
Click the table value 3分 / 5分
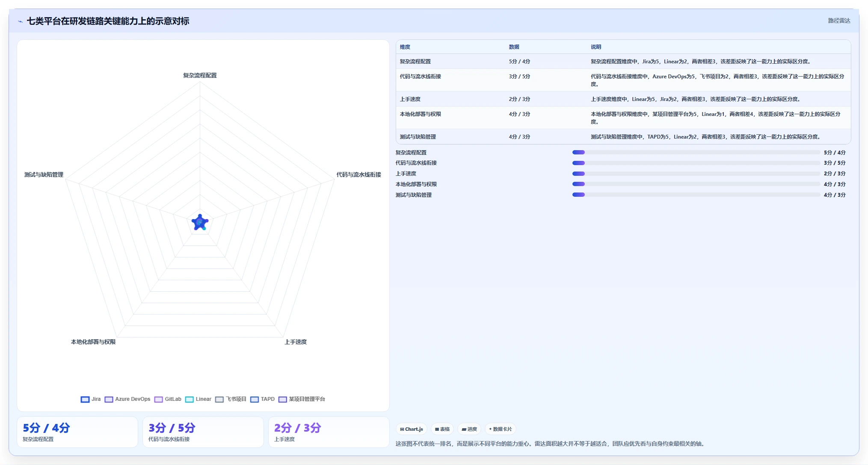[519, 77]
